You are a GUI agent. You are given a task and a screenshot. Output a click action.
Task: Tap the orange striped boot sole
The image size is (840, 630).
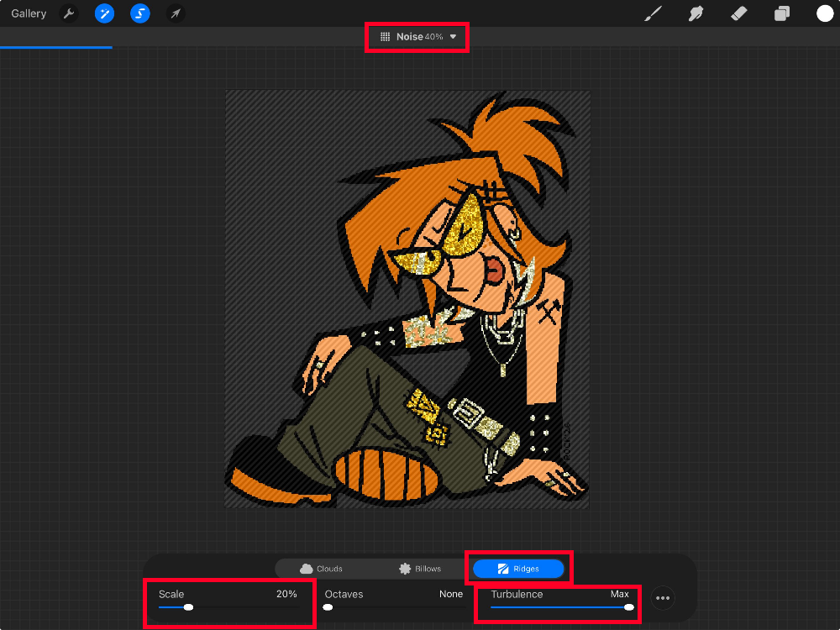tap(386, 475)
